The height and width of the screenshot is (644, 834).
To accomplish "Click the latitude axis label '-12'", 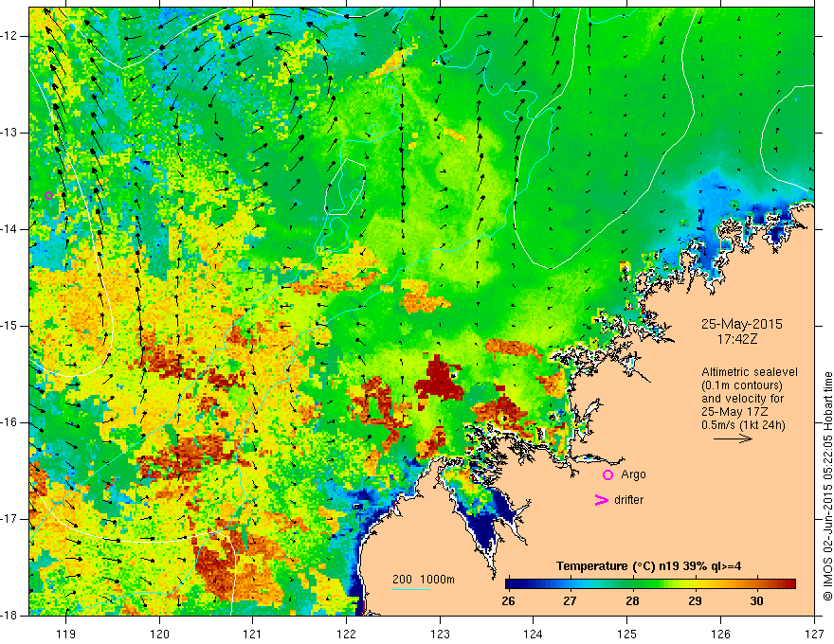I will 10,36.
